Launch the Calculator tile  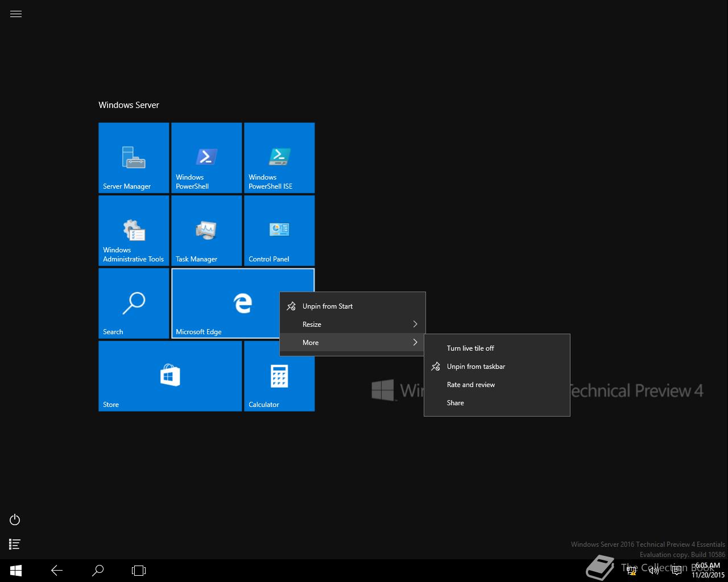[x=279, y=376]
